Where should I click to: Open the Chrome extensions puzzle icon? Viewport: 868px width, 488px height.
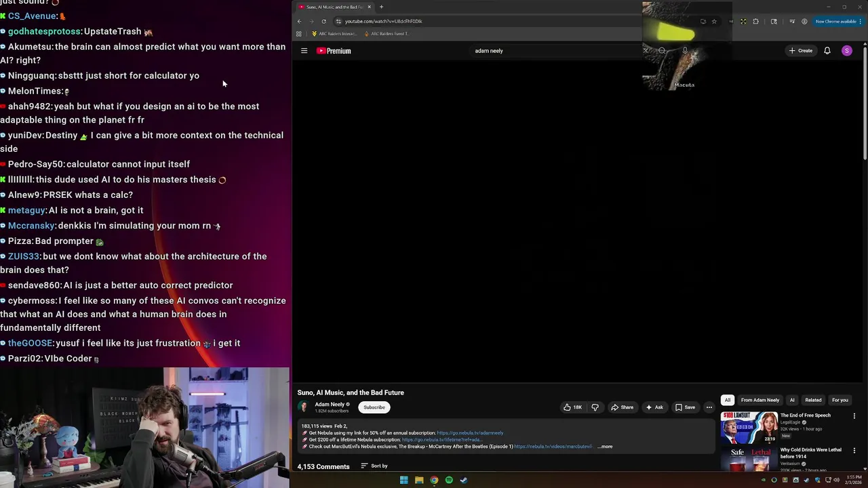[755, 21]
